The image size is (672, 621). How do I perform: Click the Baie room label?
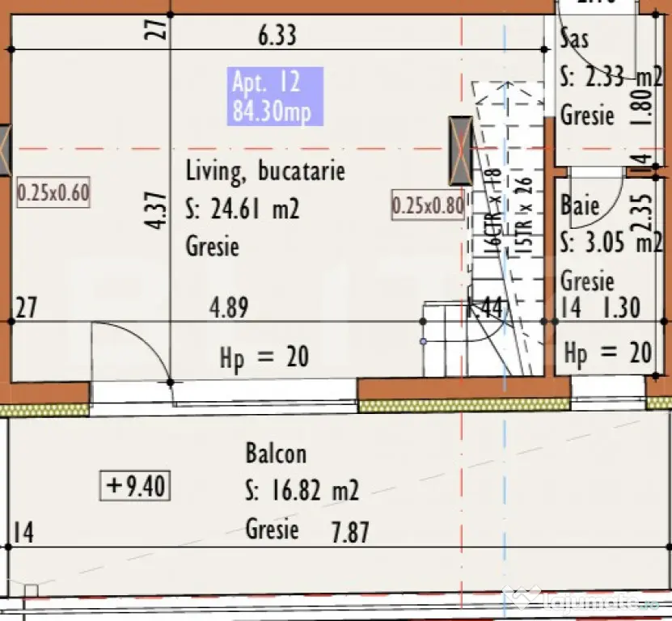pyautogui.click(x=580, y=205)
